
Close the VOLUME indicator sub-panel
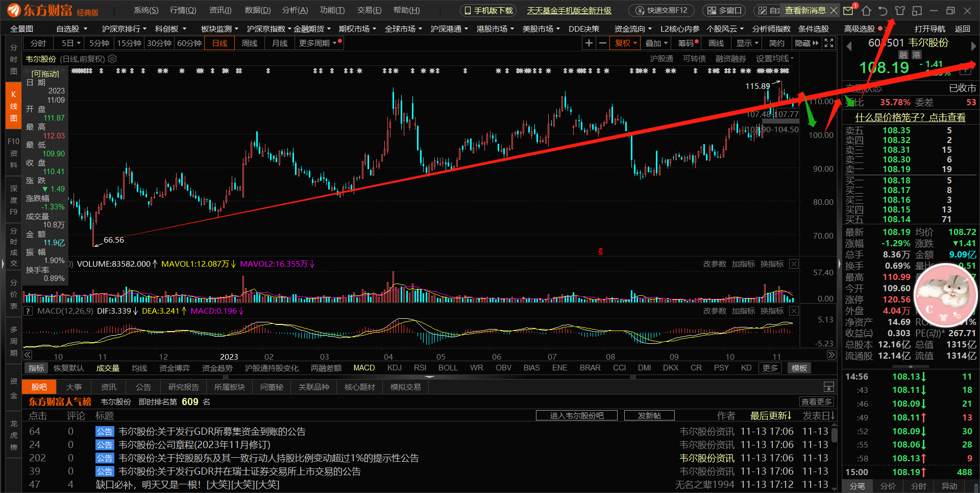click(x=794, y=264)
